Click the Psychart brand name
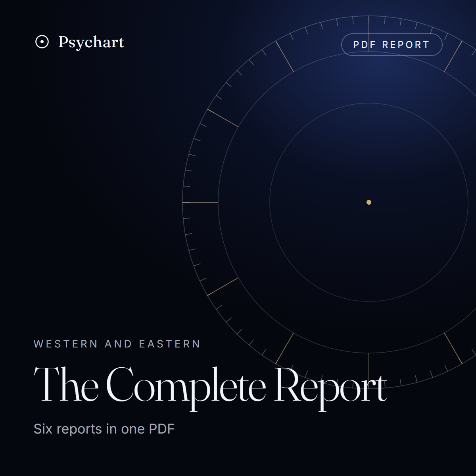This screenshot has height=476, width=476. tap(91, 42)
